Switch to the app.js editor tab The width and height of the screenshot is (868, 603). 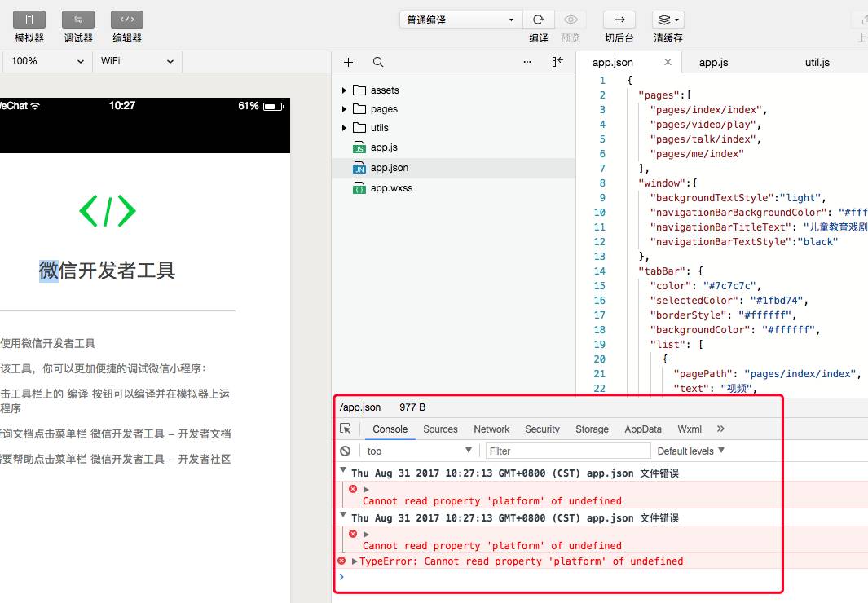coord(714,63)
